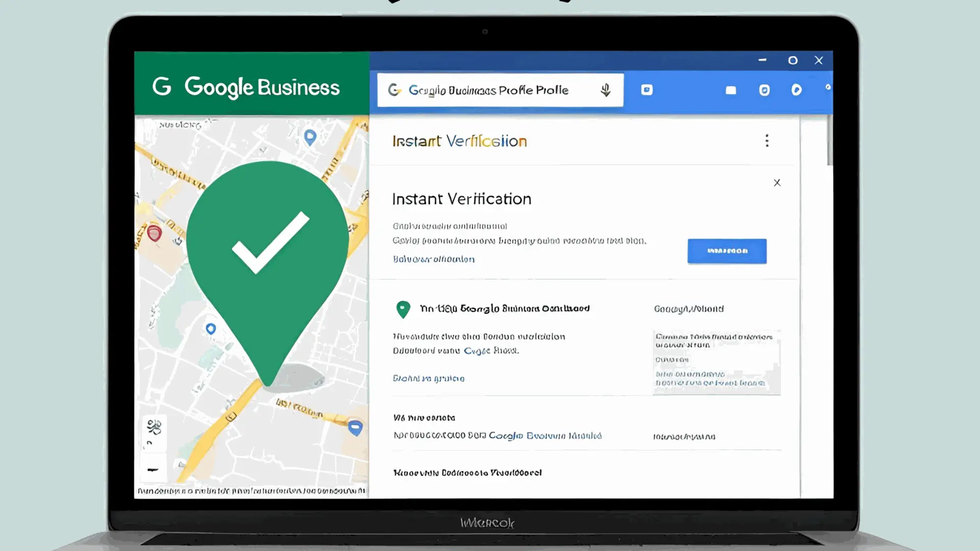This screenshot has height=551, width=980.
Task: Dismiss the Instant Verification card with its X
Action: [777, 182]
